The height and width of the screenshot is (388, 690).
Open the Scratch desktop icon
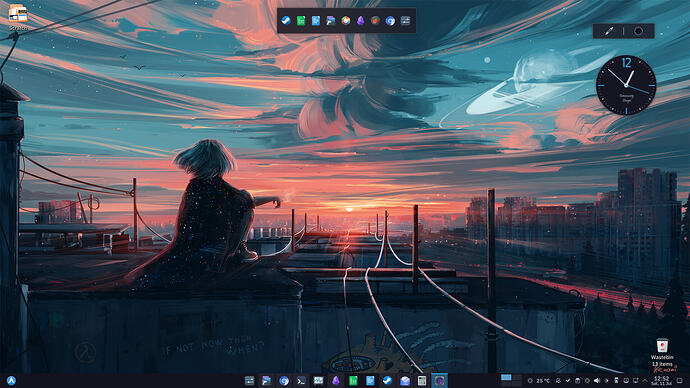point(18,17)
